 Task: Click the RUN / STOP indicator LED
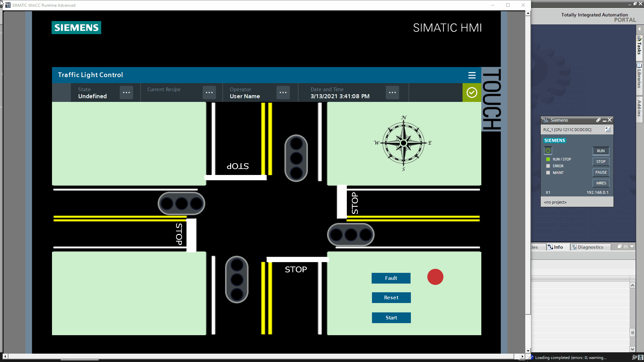tap(548, 159)
